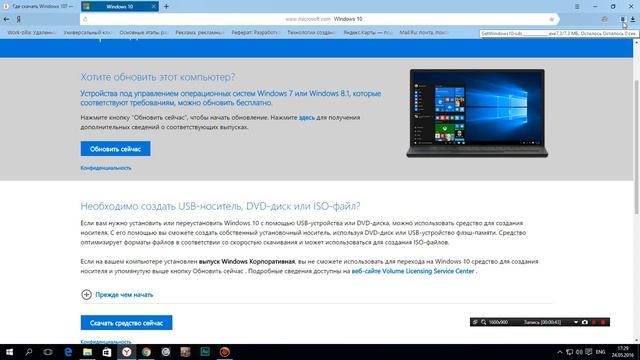Open the 'Work-zilla' bookmark

(31, 32)
